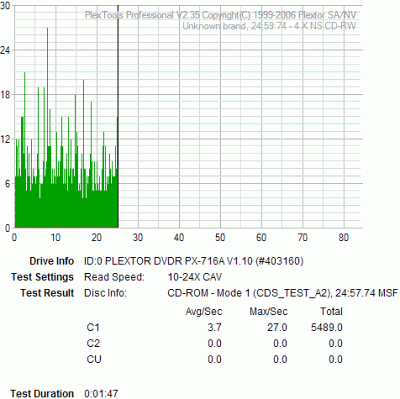400x399 pixels.
Task: Select the "C2" row label
Action: coord(93,343)
